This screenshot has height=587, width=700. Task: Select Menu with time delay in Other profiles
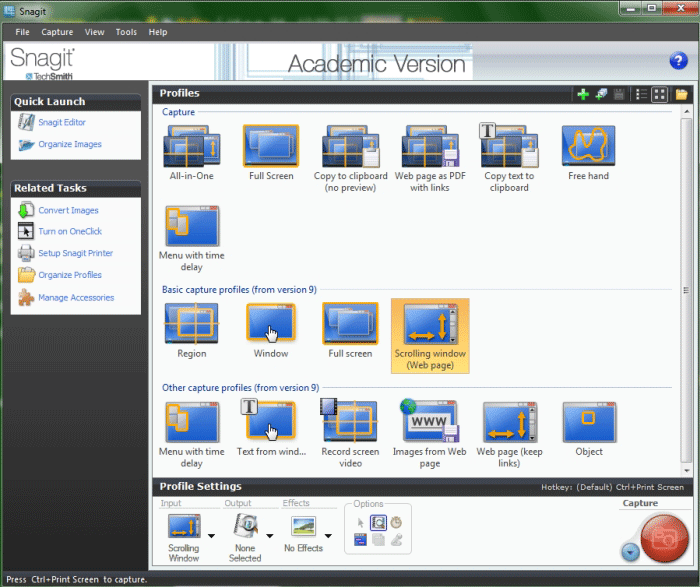point(192,434)
